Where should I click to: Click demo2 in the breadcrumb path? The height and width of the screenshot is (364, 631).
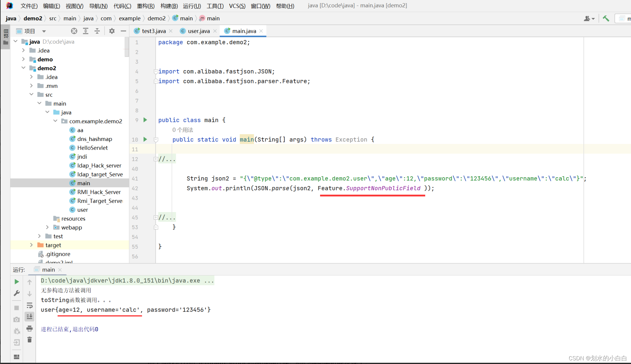click(33, 18)
